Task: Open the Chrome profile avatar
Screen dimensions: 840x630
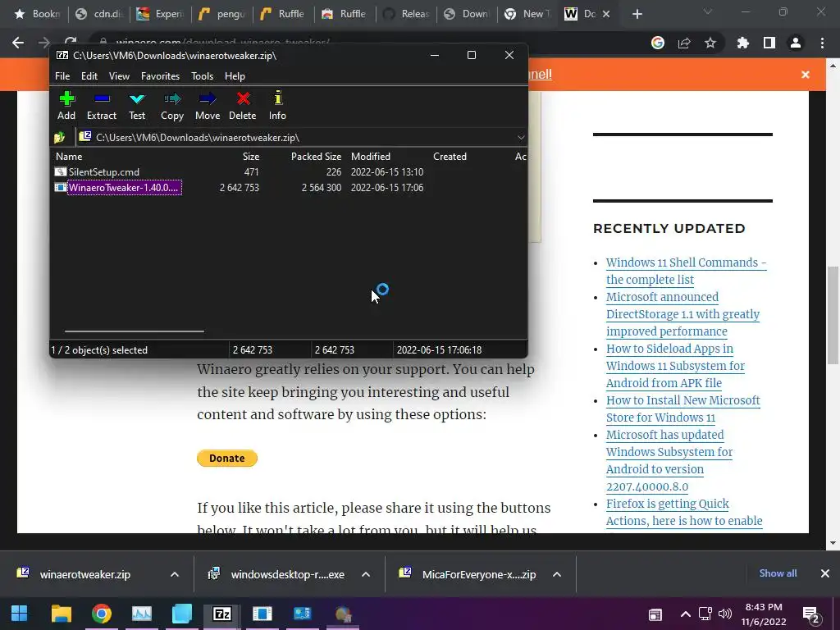Action: (796, 43)
